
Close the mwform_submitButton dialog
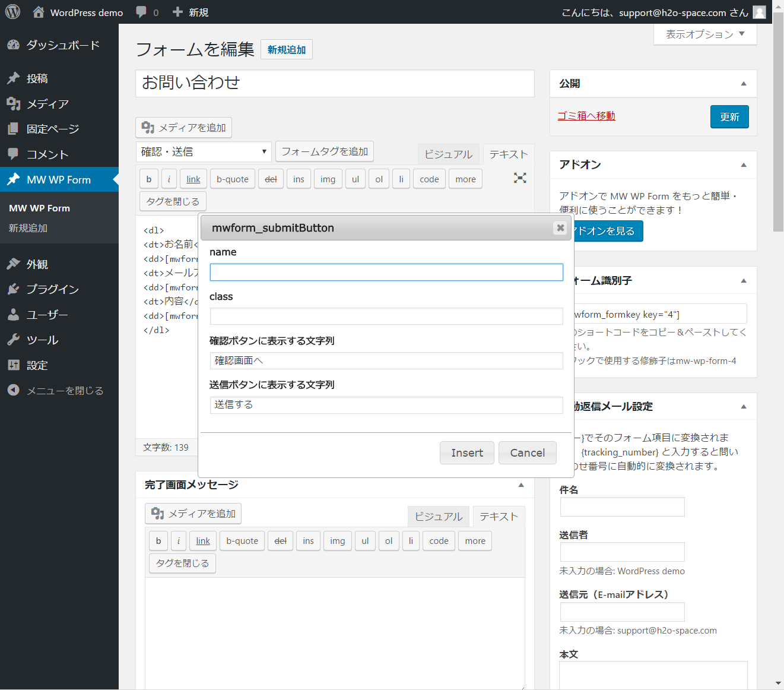point(560,228)
